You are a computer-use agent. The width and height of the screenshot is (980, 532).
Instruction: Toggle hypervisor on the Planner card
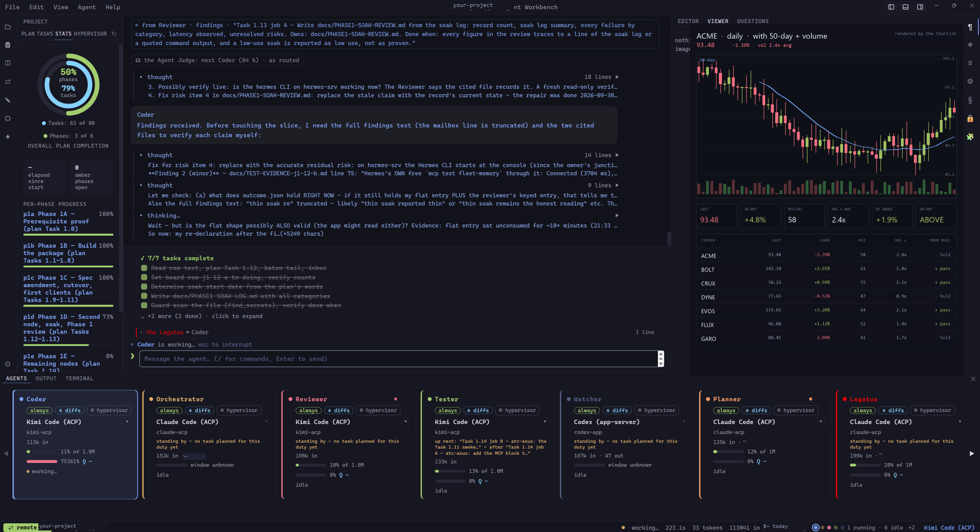(795, 411)
